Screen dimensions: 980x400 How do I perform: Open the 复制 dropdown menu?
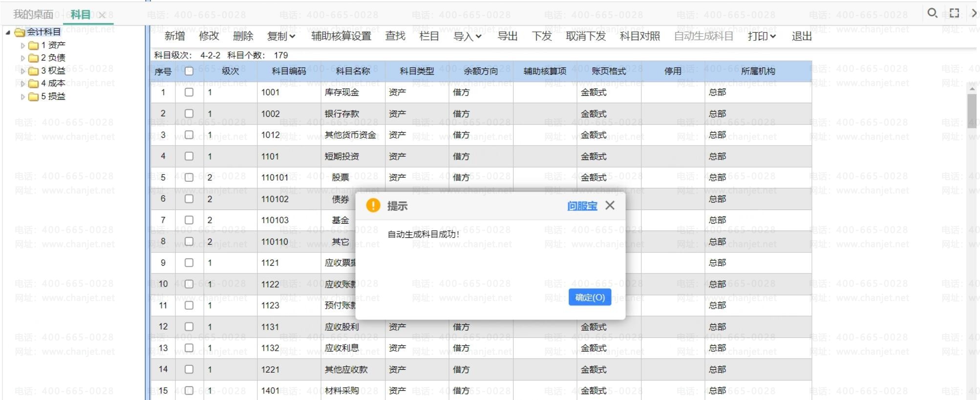281,36
